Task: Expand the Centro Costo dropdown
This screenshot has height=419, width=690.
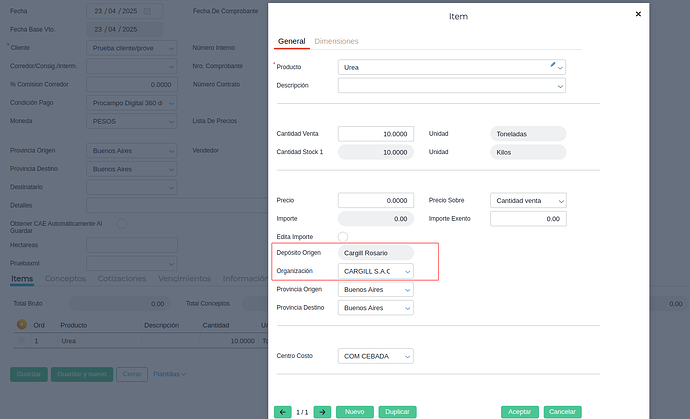Action: click(407, 356)
